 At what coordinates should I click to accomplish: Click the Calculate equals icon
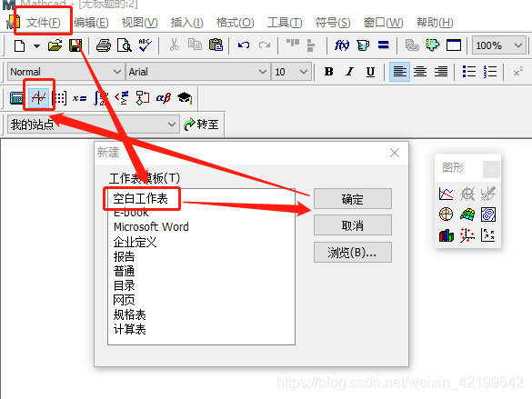[x=384, y=45]
